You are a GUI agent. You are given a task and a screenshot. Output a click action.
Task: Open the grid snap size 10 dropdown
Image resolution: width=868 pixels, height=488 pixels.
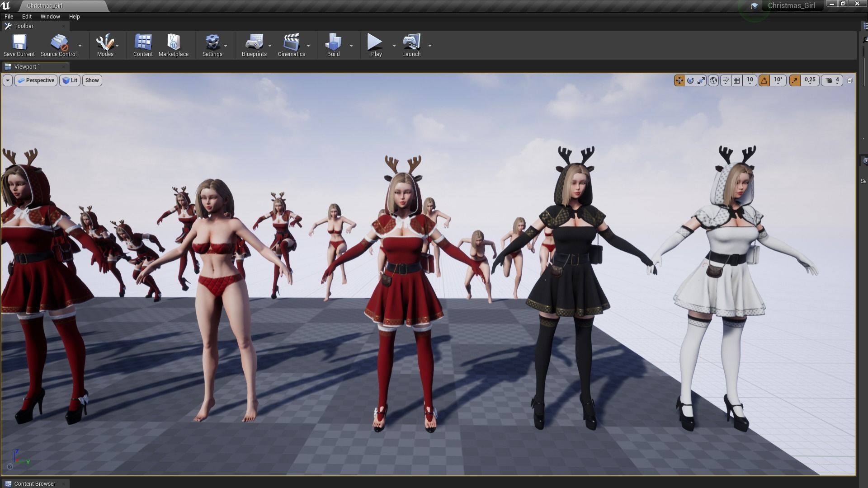[x=750, y=80]
